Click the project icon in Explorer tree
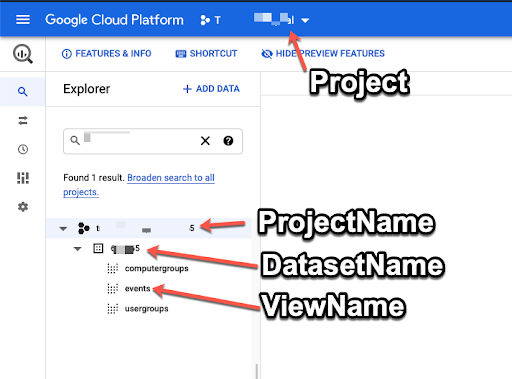This screenshot has height=379, width=512. (x=84, y=228)
